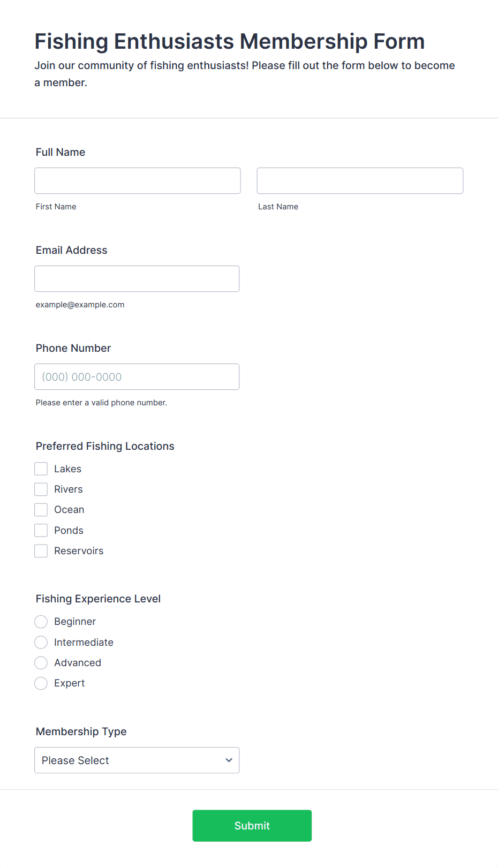Screen dimensions: 498x868
Task: Enable the Ocean fishing location option
Action: point(41,510)
